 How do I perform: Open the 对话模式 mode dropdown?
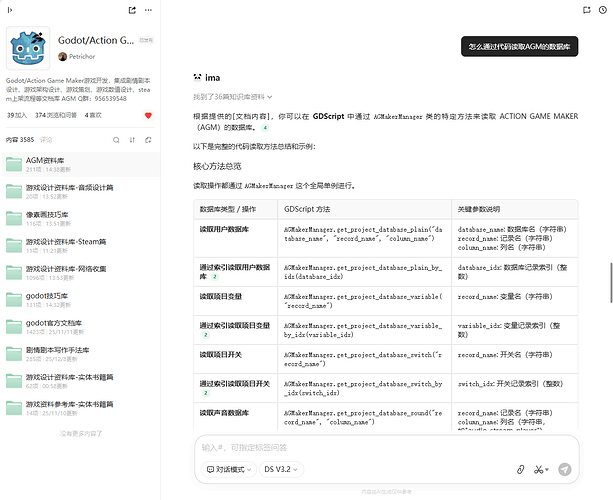(x=225, y=469)
